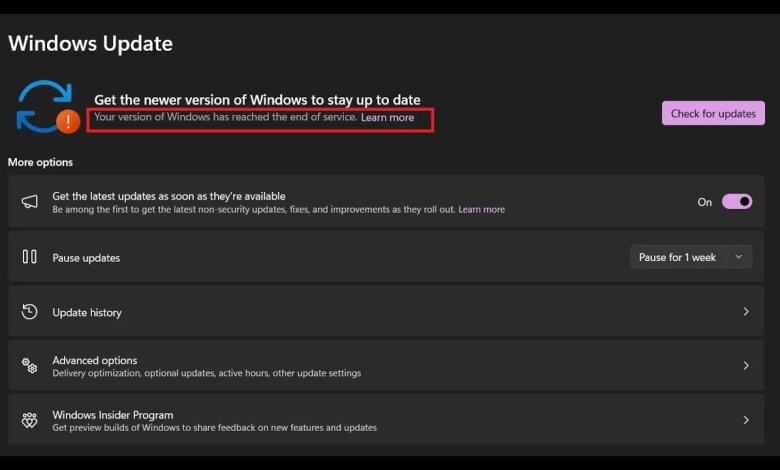Screen dimensions: 780x470
Task: Click the Update history clock icon
Action: pyautogui.click(x=29, y=311)
